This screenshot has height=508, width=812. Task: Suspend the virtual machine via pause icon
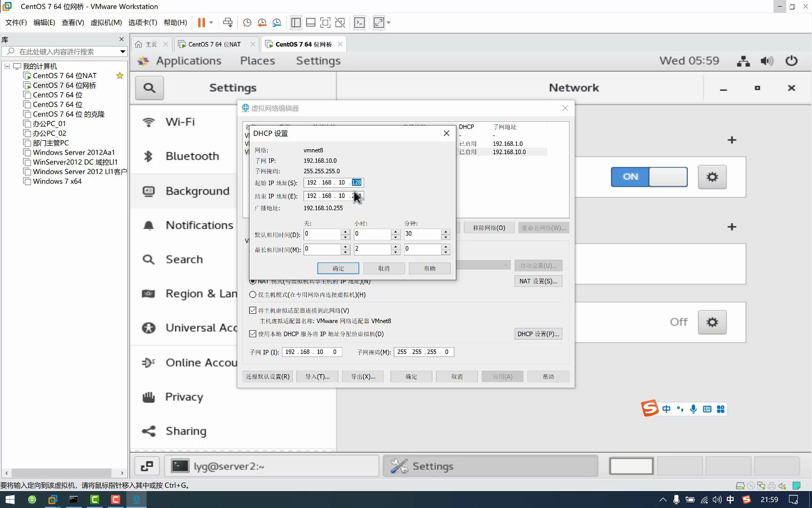tap(202, 22)
